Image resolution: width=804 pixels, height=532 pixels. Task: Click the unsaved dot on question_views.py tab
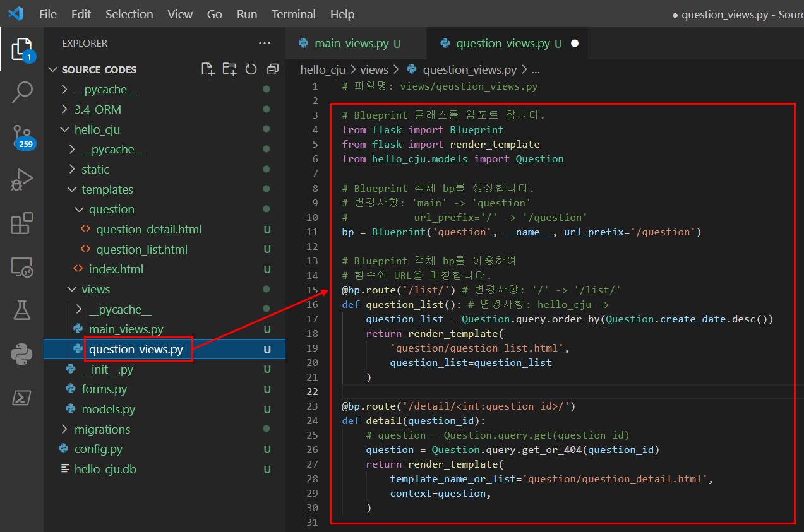click(575, 44)
